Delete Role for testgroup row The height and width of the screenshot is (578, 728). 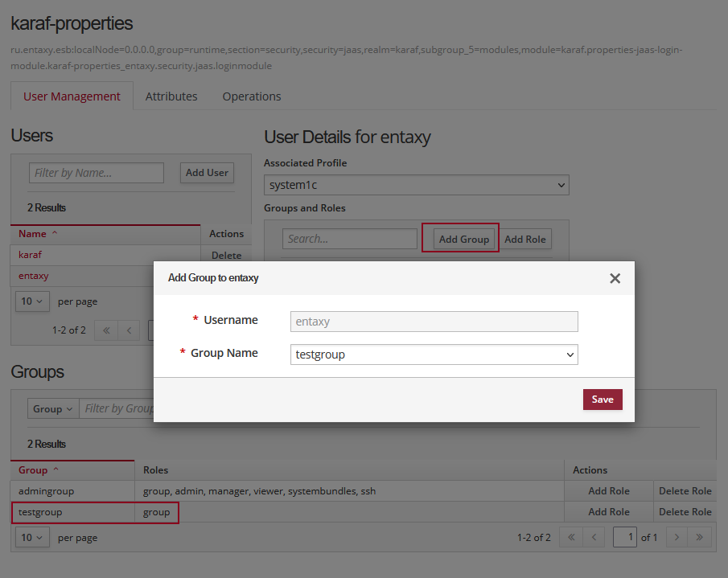[685, 512]
